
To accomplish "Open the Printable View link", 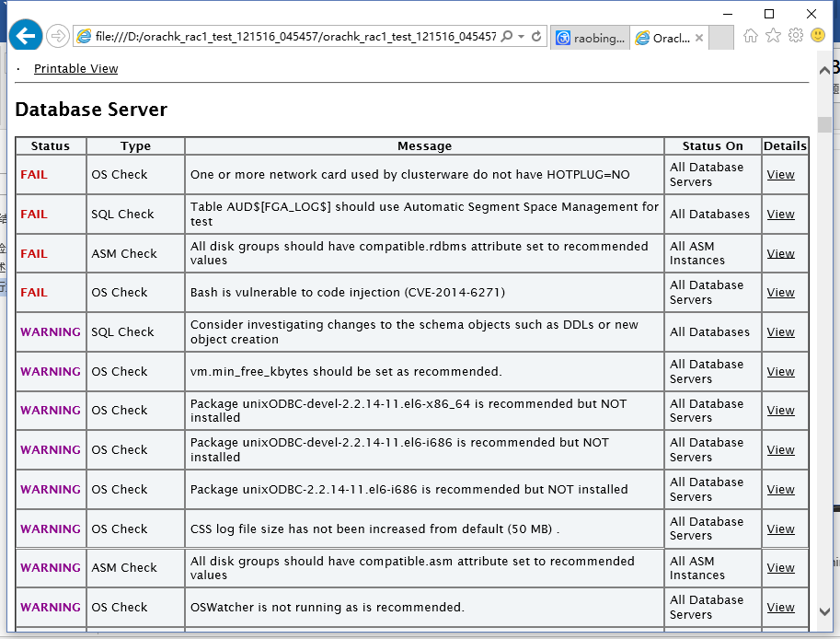I will pos(75,69).
